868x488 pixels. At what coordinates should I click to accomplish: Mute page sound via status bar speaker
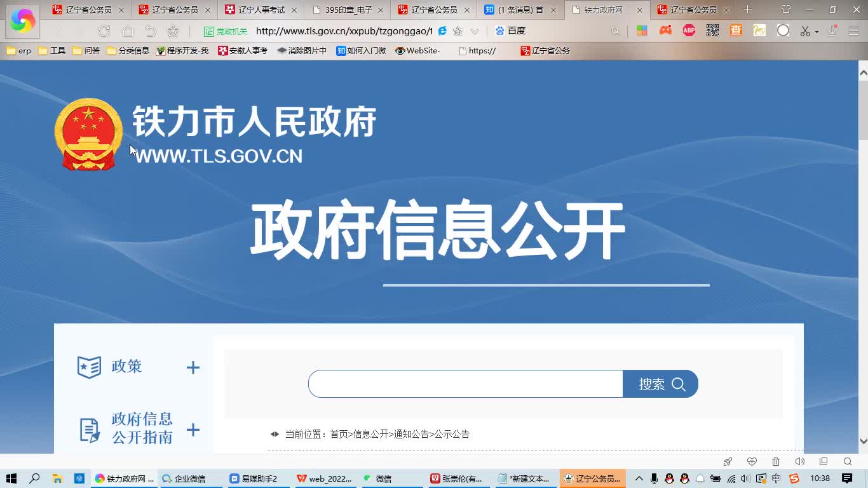coord(799,461)
